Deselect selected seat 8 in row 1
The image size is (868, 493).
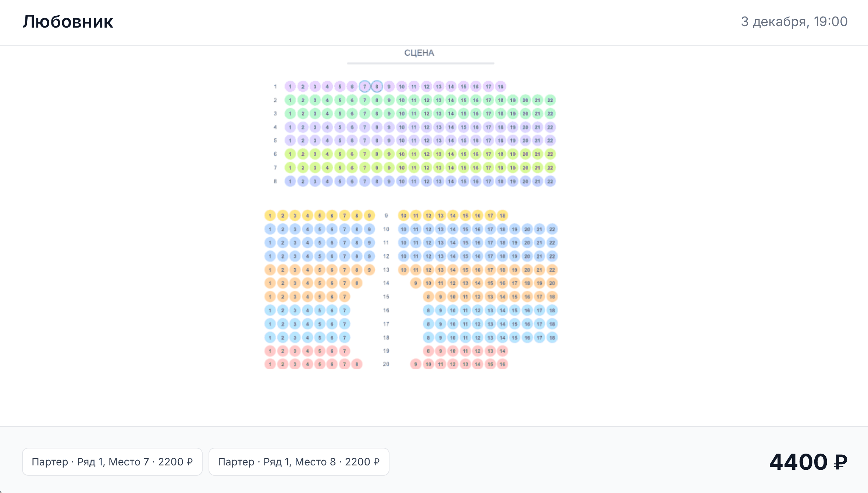[377, 86]
